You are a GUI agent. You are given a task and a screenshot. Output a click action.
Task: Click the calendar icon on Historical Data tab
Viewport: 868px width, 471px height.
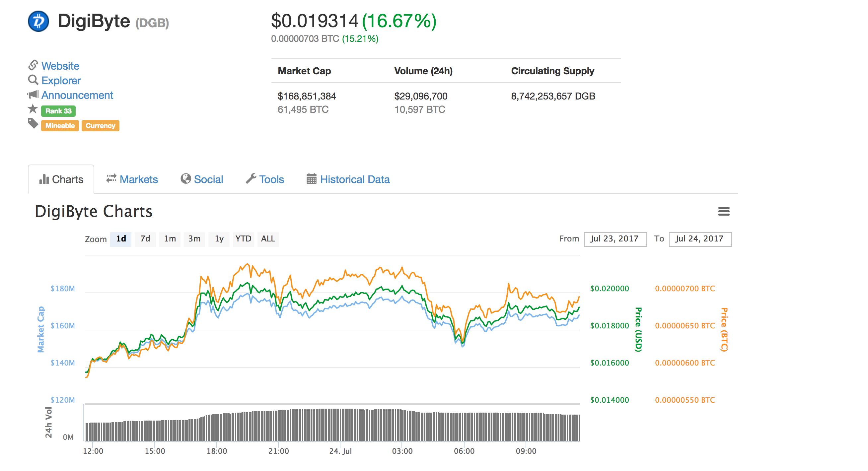[x=311, y=179]
